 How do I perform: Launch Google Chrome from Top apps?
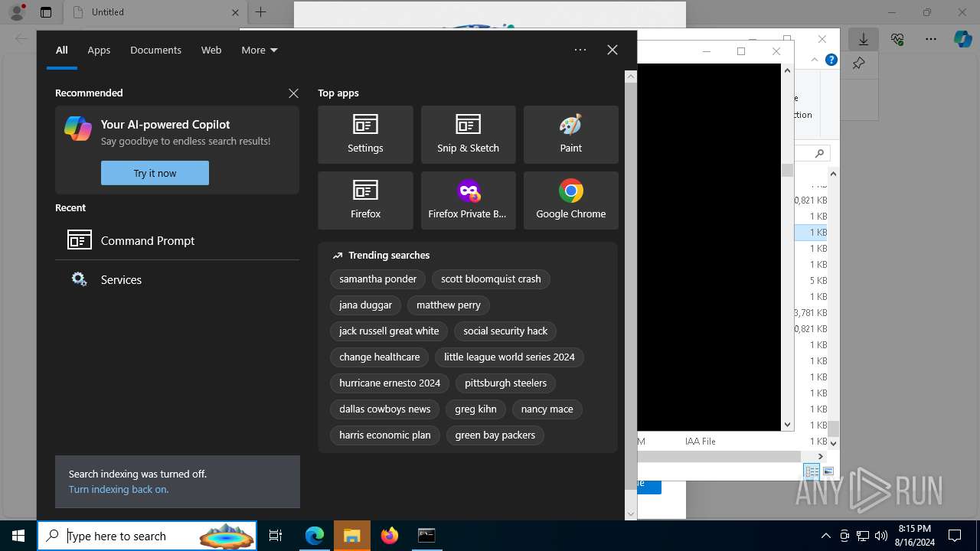point(570,201)
